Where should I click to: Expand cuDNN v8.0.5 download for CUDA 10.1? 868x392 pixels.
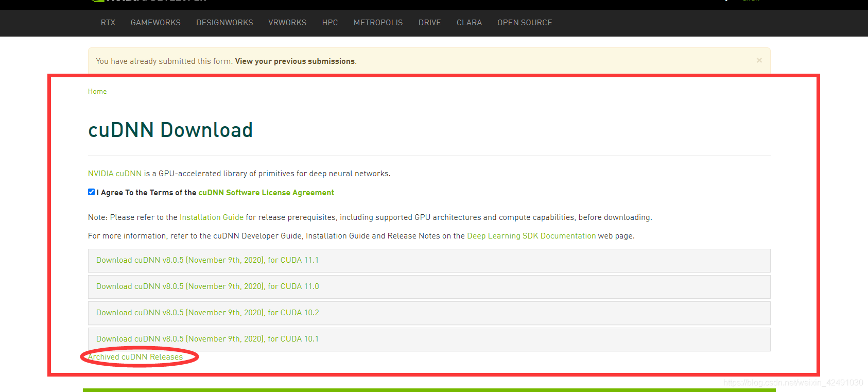pyautogui.click(x=429, y=339)
